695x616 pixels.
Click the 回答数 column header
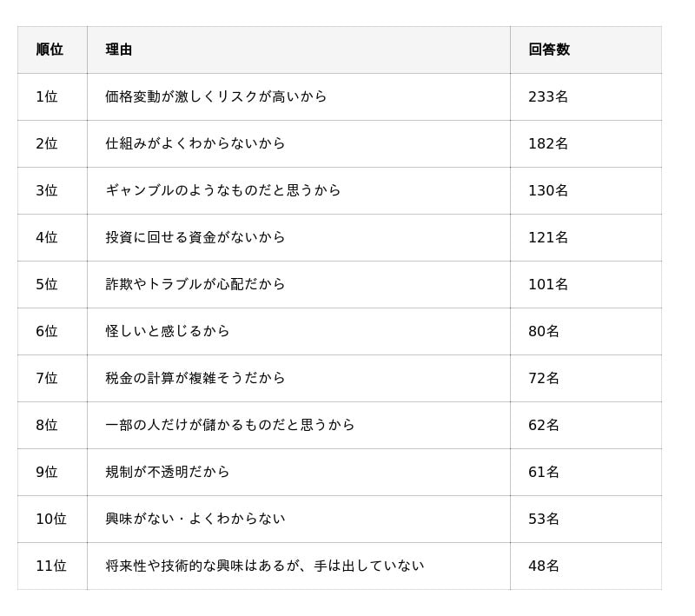(549, 50)
